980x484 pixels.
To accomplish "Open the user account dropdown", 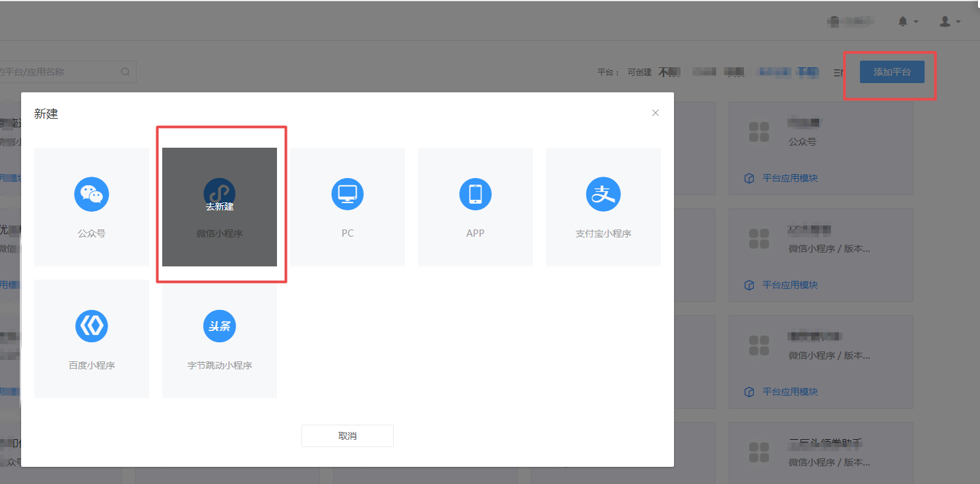I will [x=950, y=22].
